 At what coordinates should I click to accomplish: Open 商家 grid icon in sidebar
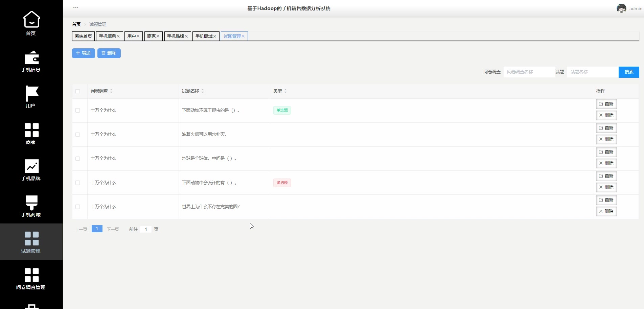click(31, 130)
